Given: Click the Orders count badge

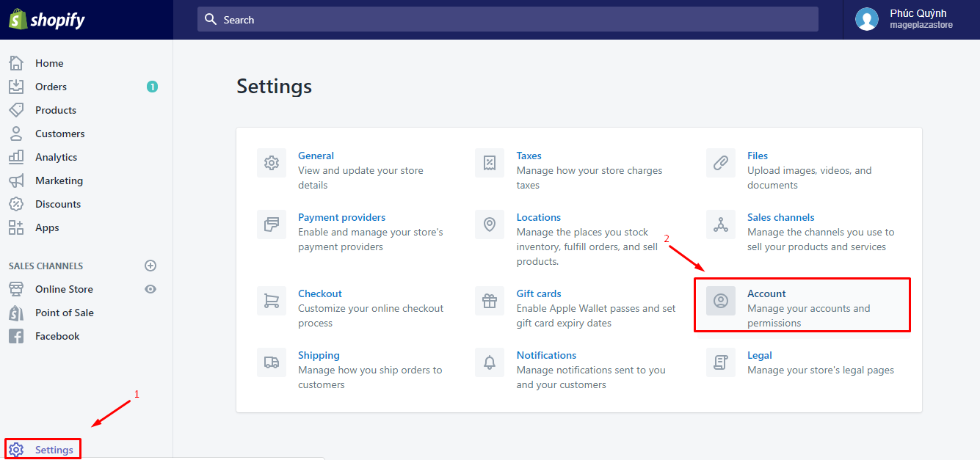Looking at the screenshot, I should click(x=152, y=87).
